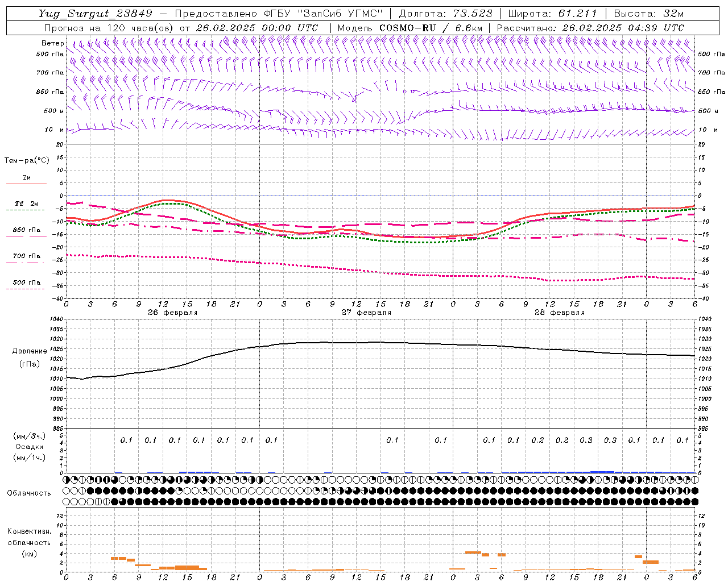Screen dimensions: 728x582
Task: Click the green dashed Td 2м legend line
Action: pyautogui.click(x=26, y=210)
